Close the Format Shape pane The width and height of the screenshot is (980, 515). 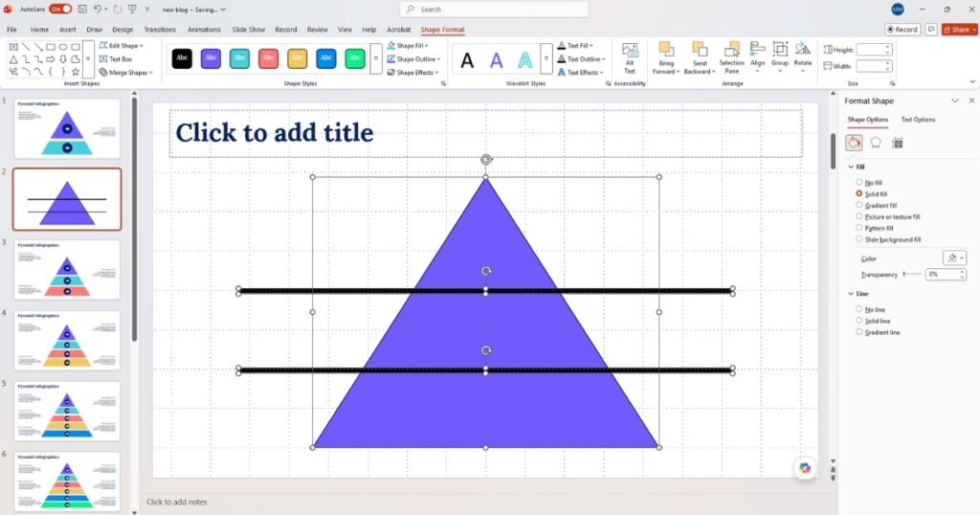coord(972,101)
